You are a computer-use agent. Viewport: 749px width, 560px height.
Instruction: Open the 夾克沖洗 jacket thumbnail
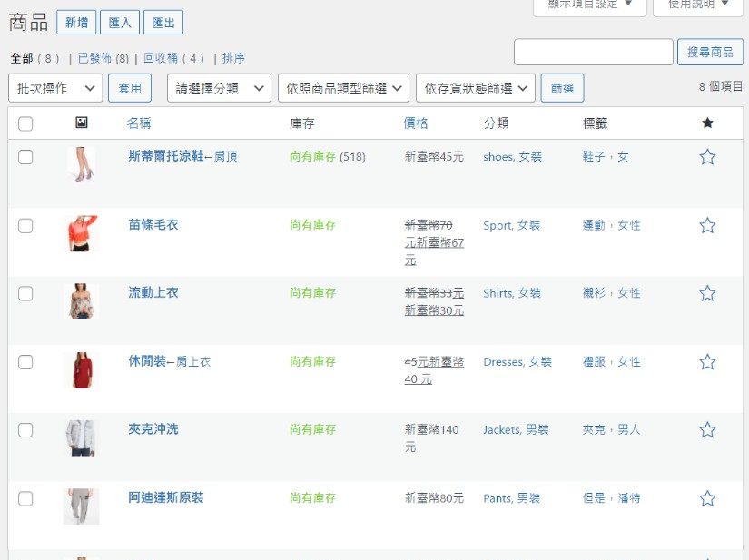[x=81, y=438]
